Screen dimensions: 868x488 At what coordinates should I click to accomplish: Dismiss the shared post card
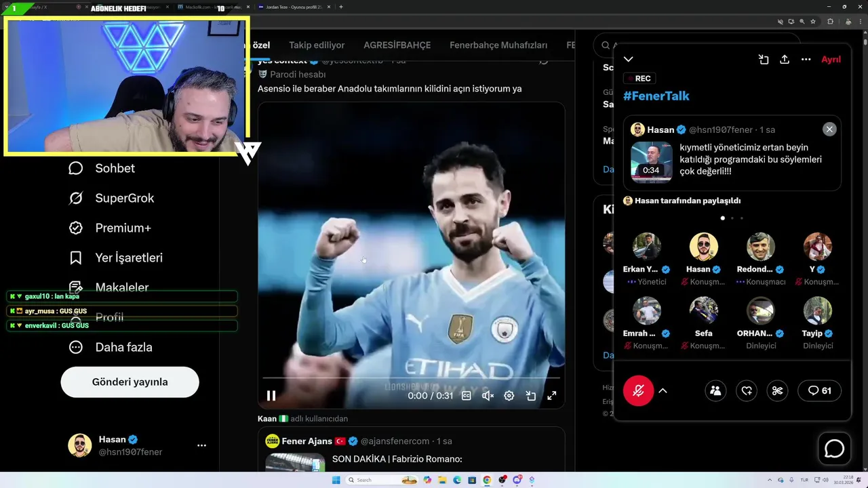tap(829, 129)
